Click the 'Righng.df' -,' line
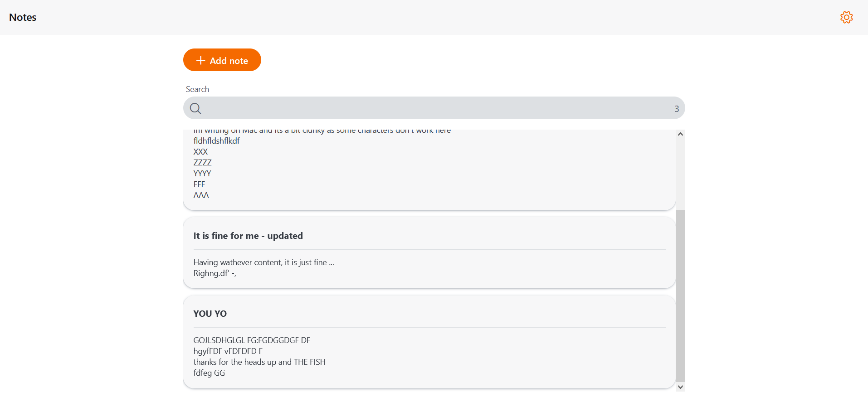This screenshot has width=868, height=397. (x=215, y=273)
